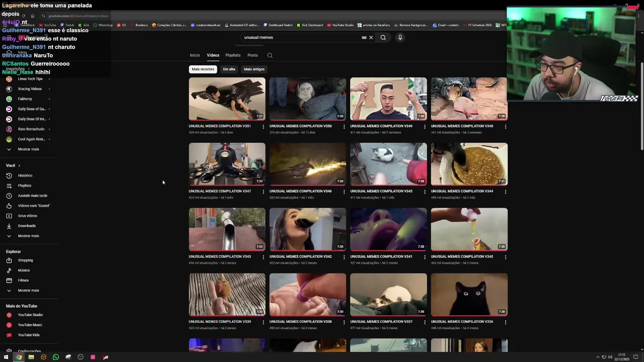Open options menu for compilation V342
The width and height of the screenshot is (644, 362).
click(x=344, y=257)
